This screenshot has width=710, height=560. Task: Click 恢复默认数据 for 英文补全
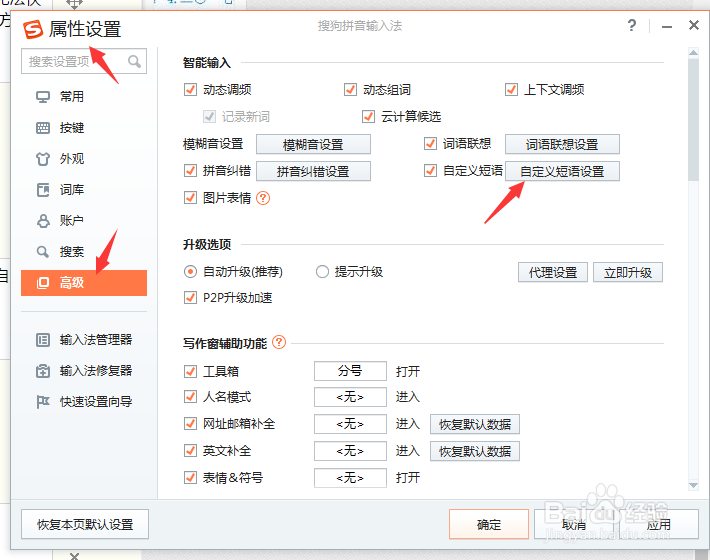[475, 451]
